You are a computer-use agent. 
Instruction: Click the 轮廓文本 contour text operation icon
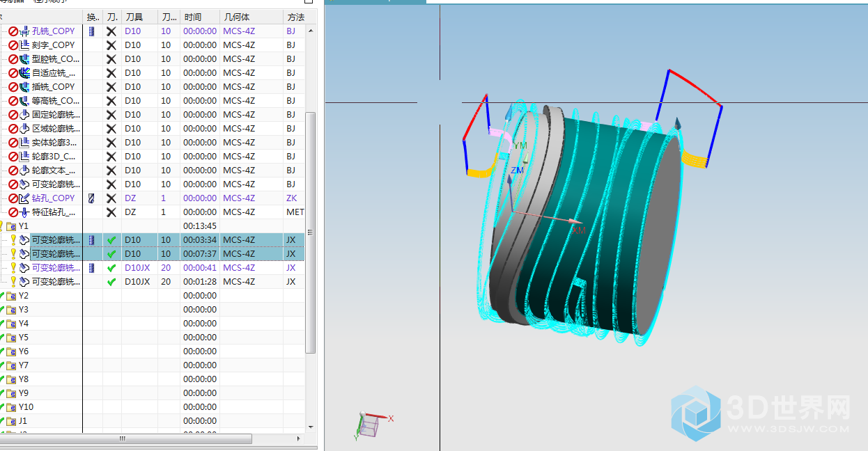[24, 170]
